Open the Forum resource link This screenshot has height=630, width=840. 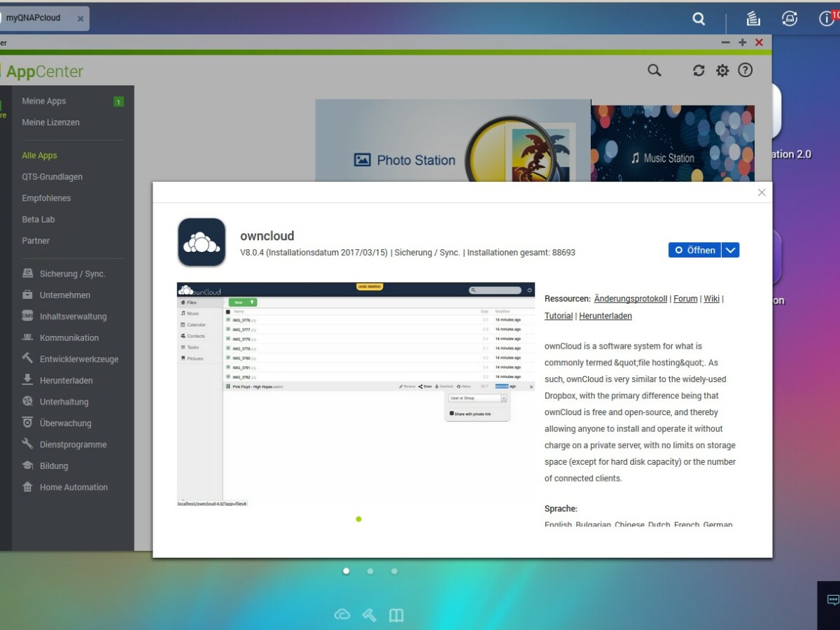[685, 298]
